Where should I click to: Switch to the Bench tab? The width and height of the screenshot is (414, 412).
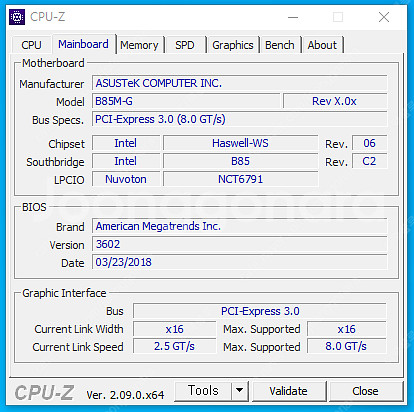coord(280,45)
